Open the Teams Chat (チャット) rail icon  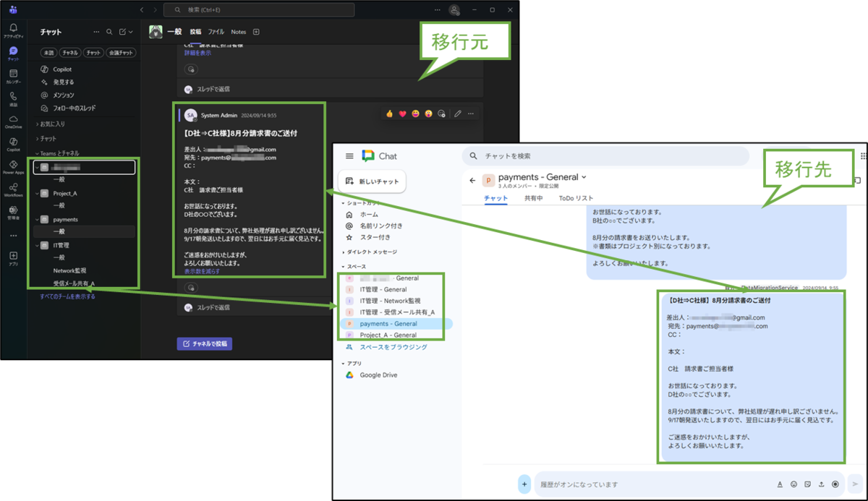13,53
